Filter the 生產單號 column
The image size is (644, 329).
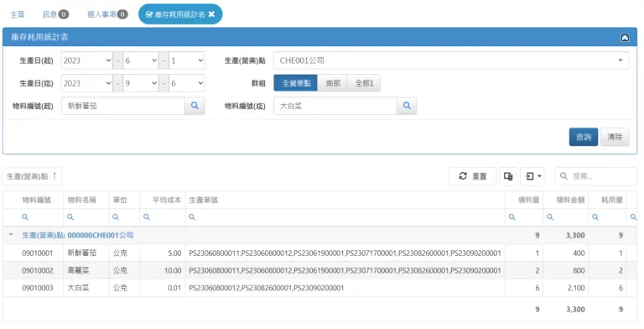(192, 217)
